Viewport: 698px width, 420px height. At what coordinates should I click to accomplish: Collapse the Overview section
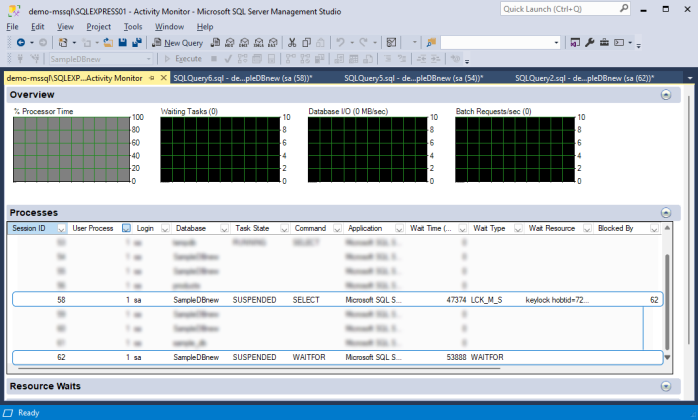(666, 95)
